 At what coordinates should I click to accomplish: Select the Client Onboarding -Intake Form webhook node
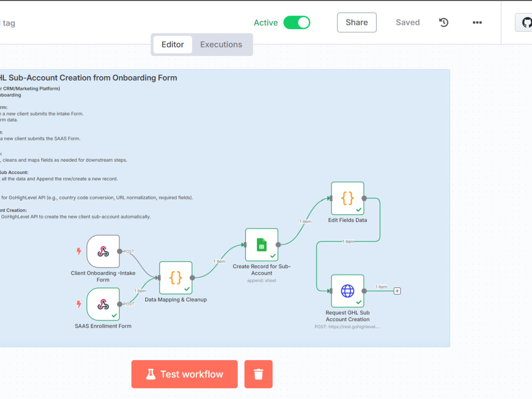103,252
